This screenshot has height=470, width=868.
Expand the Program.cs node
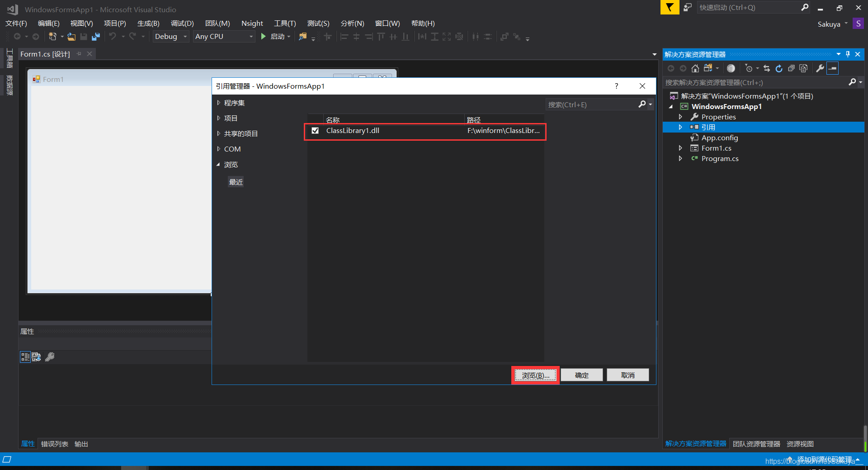(x=680, y=158)
